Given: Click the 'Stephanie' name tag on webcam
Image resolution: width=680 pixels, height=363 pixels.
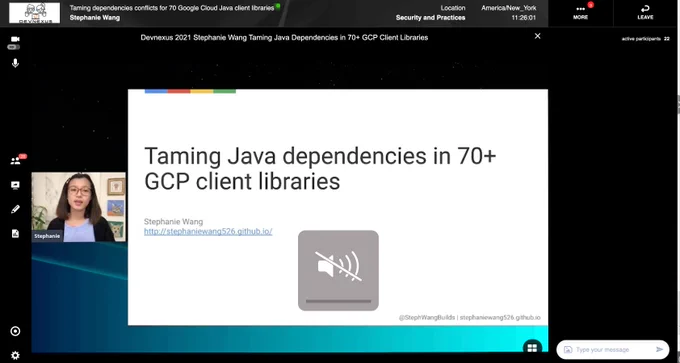Looking at the screenshot, I should 47,236.
